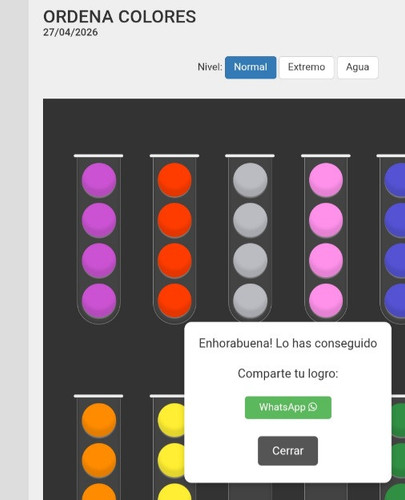Select the orange balls tube
405x500 pixels.
pos(99,447)
